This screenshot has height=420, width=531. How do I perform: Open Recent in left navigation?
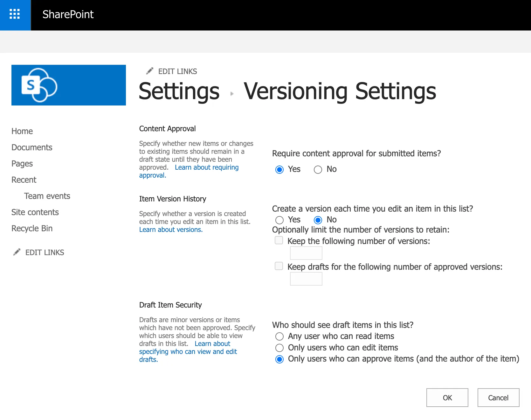click(x=24, y=180)
